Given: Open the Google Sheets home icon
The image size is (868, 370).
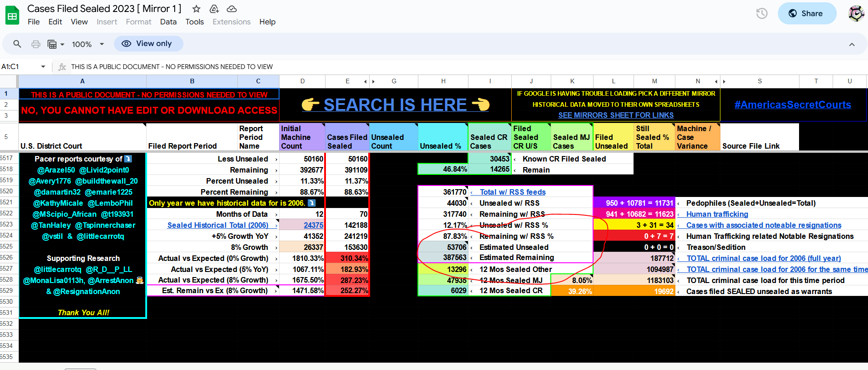Looking at the screenshot, I should [x=12, y=15].
